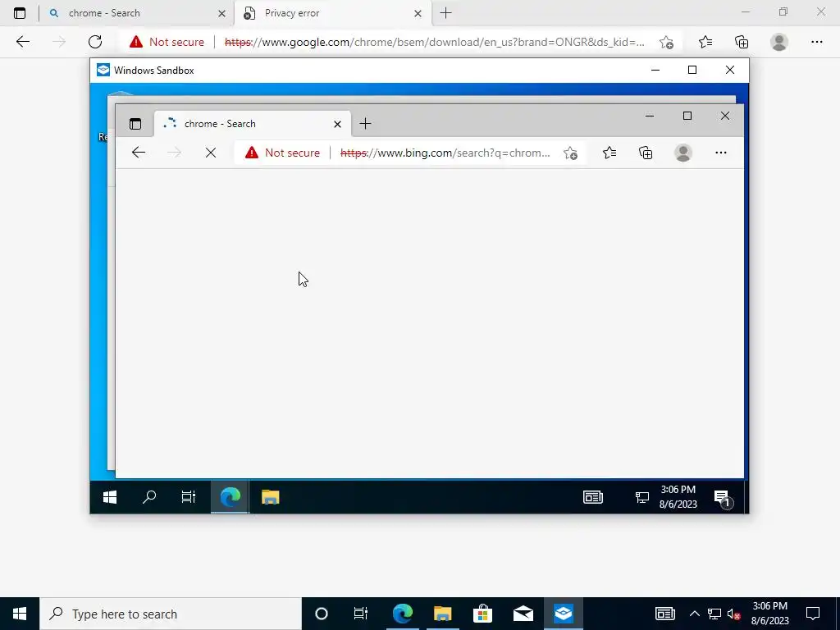
Task: Click Sandbox clock showing 3:06 PM
Action: click(x=678, y=496)
